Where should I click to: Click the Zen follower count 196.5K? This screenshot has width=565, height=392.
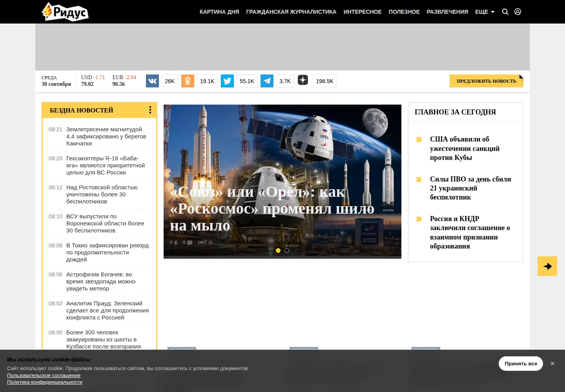(325, 81)
